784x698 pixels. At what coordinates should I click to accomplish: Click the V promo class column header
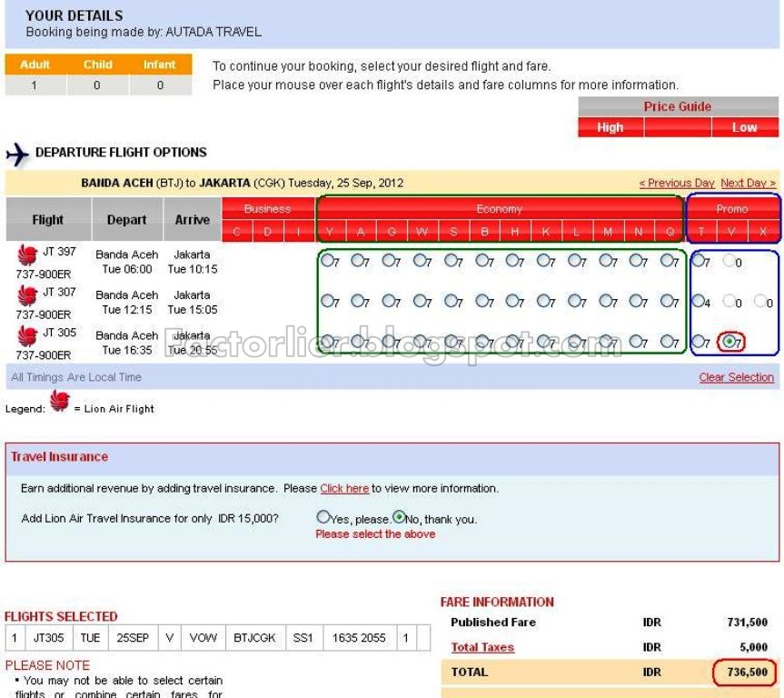(x=732, y=232)
